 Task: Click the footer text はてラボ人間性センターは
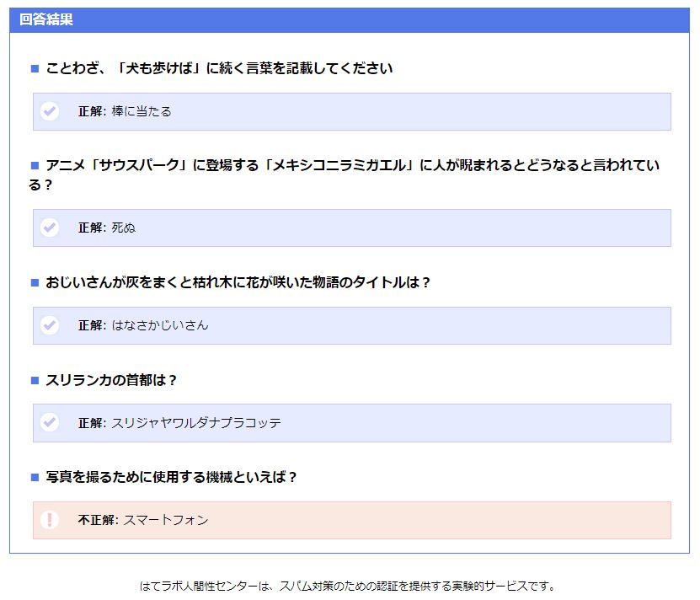206,587
